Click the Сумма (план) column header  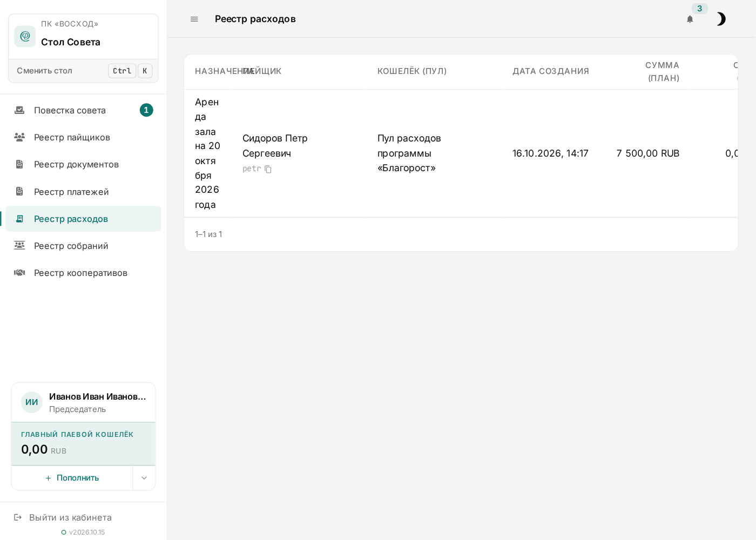pyautogui.click(x=663, y=71)
